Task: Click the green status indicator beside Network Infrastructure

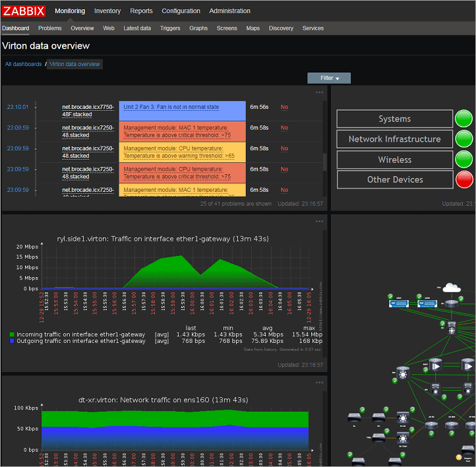Action: tap(463, 139)
